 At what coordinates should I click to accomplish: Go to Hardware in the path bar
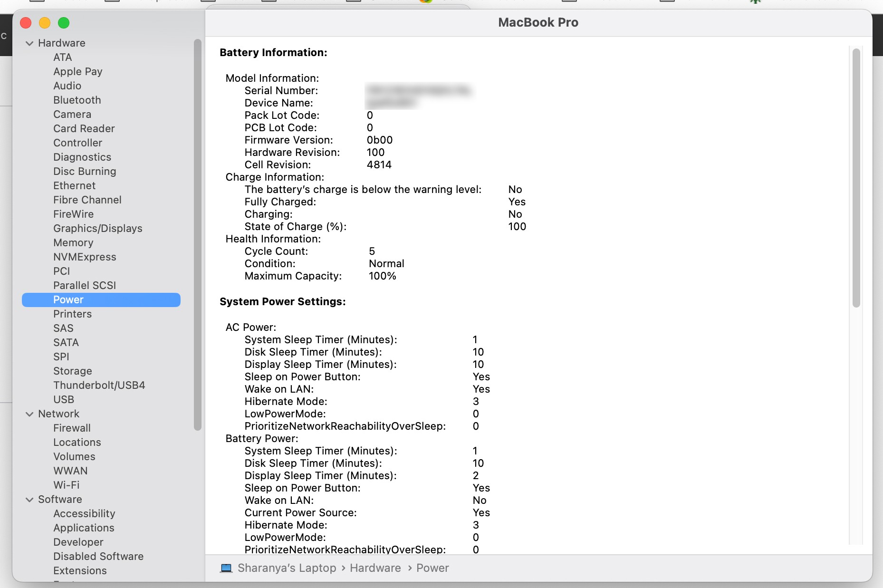[375, 568]
